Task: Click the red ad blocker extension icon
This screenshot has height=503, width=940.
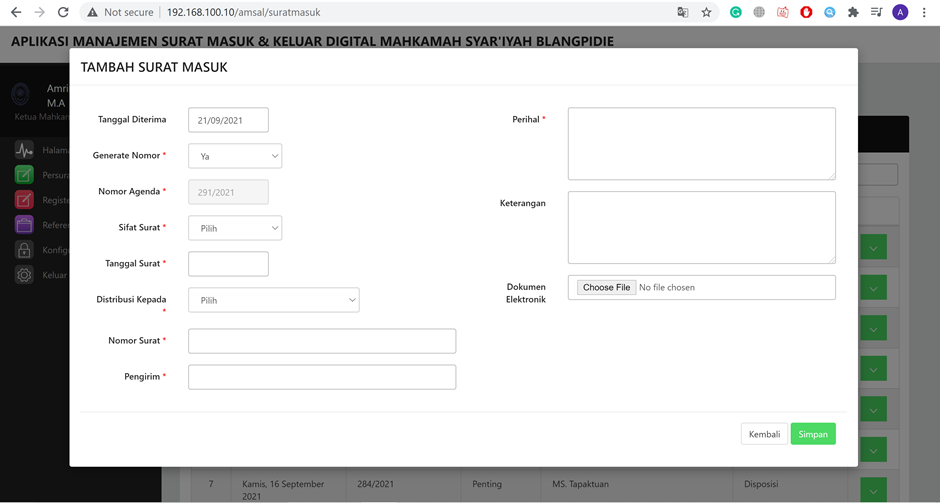Action: (x=806, y=13)
